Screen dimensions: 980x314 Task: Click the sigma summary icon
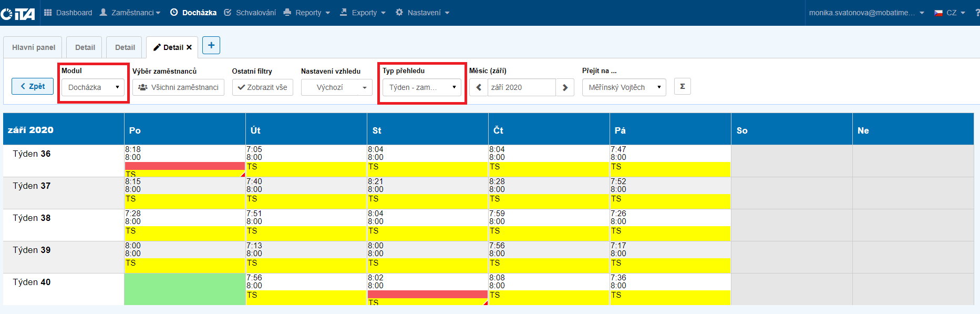point(683,87)
